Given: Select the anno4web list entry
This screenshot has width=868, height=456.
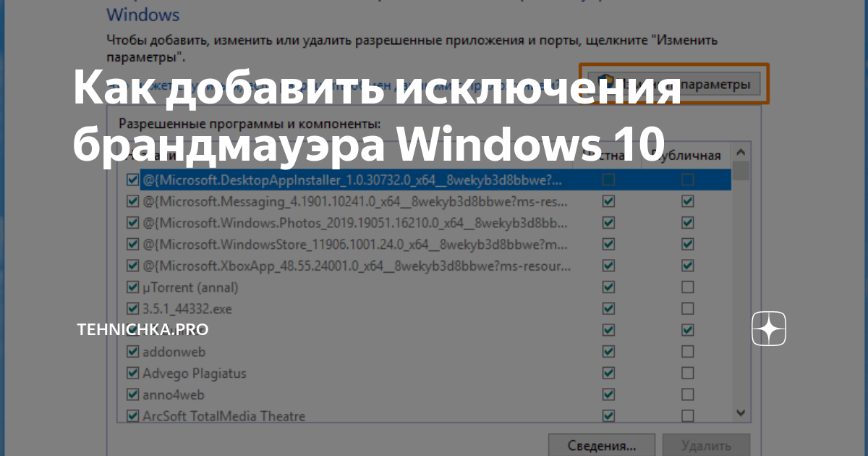Looking at the screenshot, I should coord(173,394).
